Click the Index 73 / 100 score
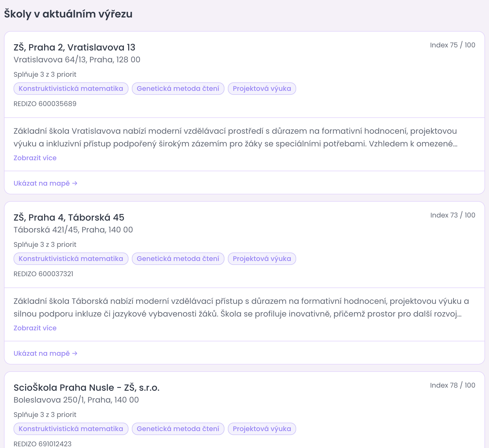Screen dimensions: 489x448 (453, 215)
